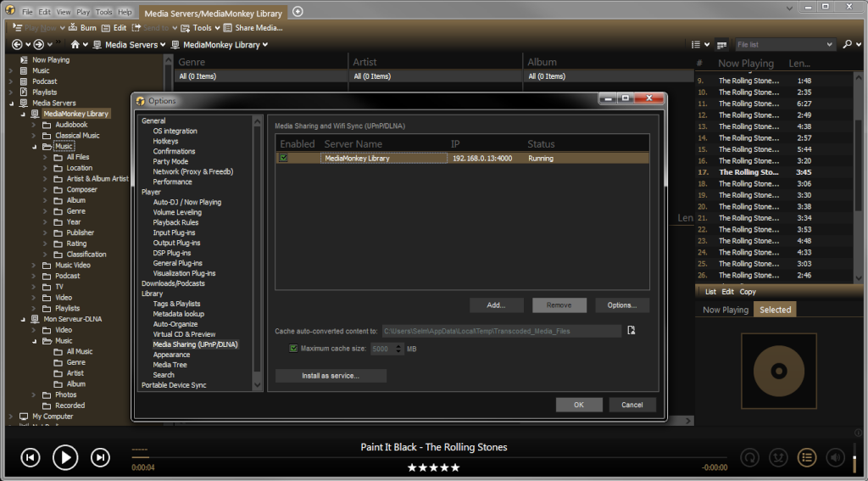Screen dimensions: 868x481
Task: Uncheck the Enabled box for MediaMonkey Library
Action: (x=284, y=159)
